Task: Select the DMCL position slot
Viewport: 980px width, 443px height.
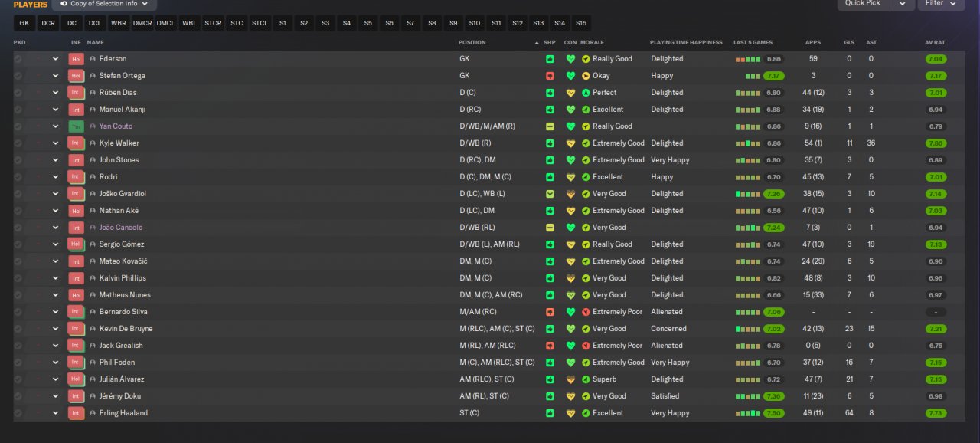Action: (165, 24)
